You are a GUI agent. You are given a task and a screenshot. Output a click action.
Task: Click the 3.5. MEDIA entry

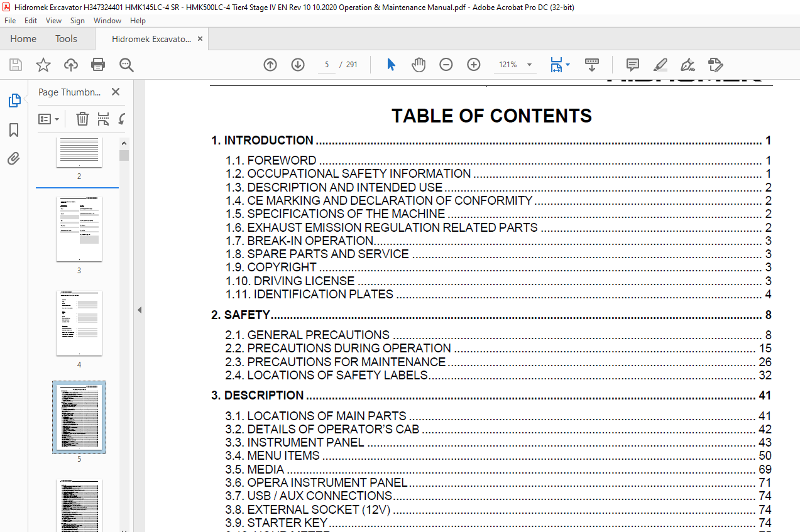tap(498, 470)
